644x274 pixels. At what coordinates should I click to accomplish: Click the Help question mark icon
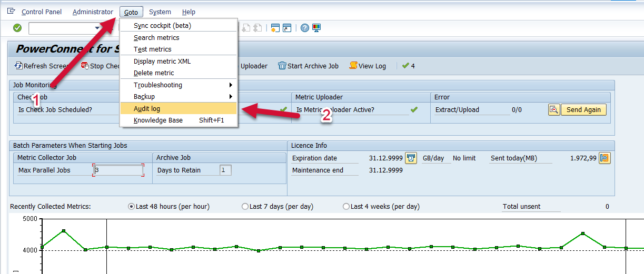click(305, 28)
